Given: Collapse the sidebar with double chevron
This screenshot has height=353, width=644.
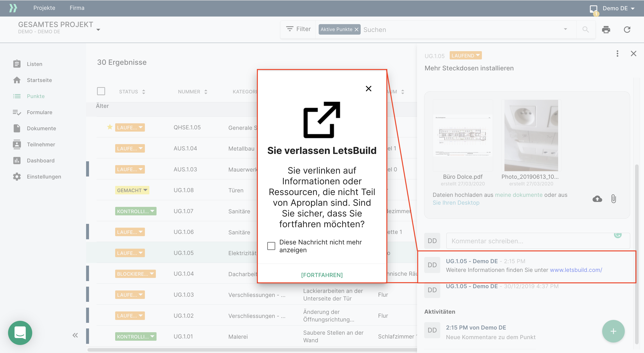Looking at the screenshot, I should tap(75, 335).
